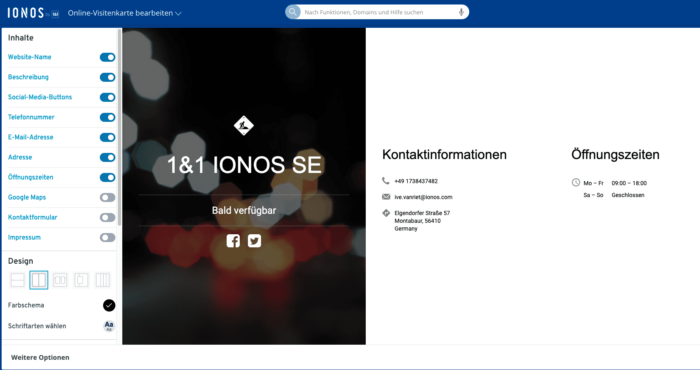Choose the two-column layout design icon
This screenshot has height=370, width=700.
(x=39, y=280)
